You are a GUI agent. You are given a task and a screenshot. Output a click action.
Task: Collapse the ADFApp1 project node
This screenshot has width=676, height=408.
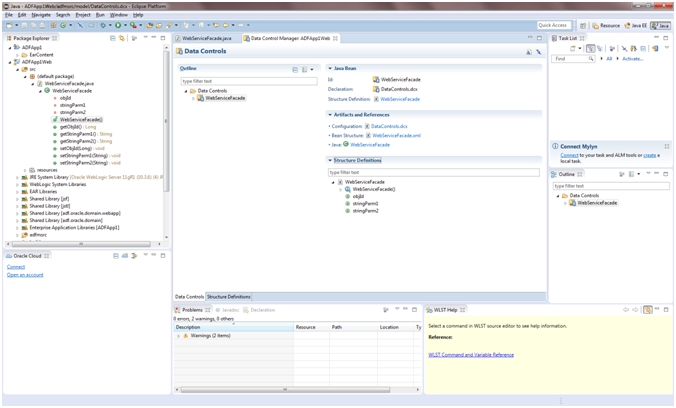click(10, 47)
